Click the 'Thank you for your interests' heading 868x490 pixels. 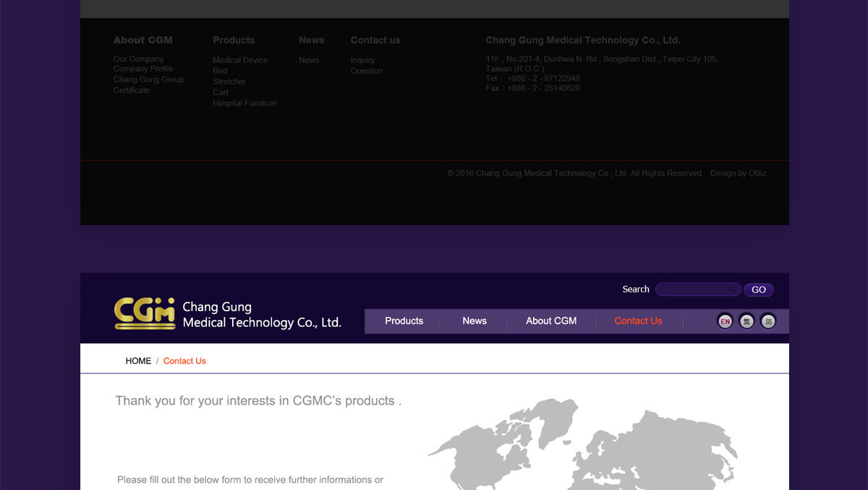(258, 401)
